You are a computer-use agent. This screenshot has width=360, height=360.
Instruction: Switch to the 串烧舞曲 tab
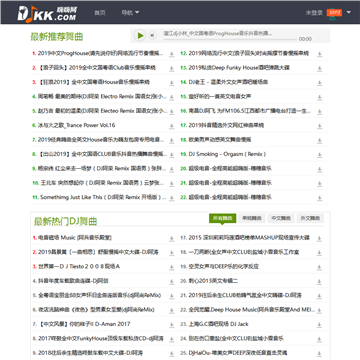pos(252,218)
